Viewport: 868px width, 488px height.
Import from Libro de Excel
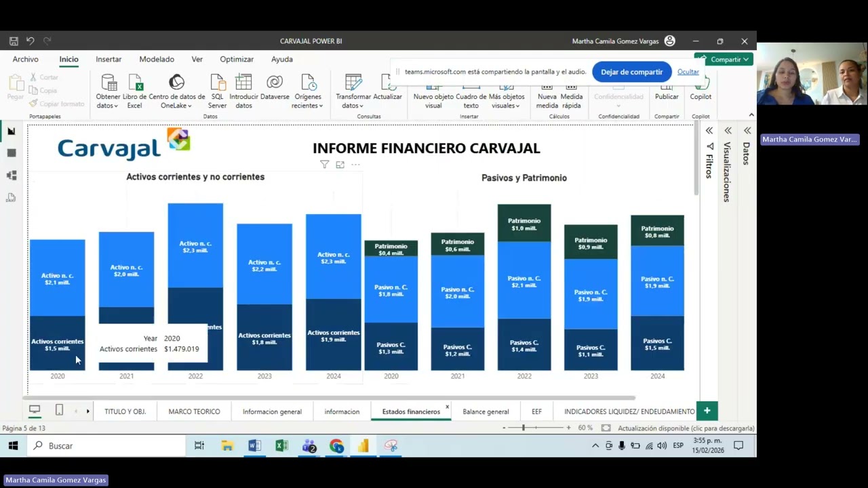coord(134,91)
